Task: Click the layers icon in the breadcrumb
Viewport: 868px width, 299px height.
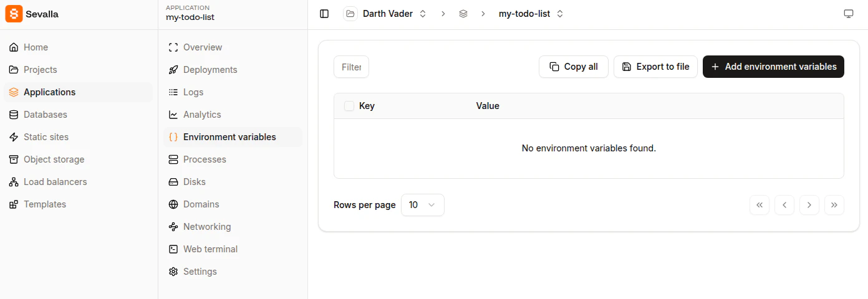Action: click(463, 14)
